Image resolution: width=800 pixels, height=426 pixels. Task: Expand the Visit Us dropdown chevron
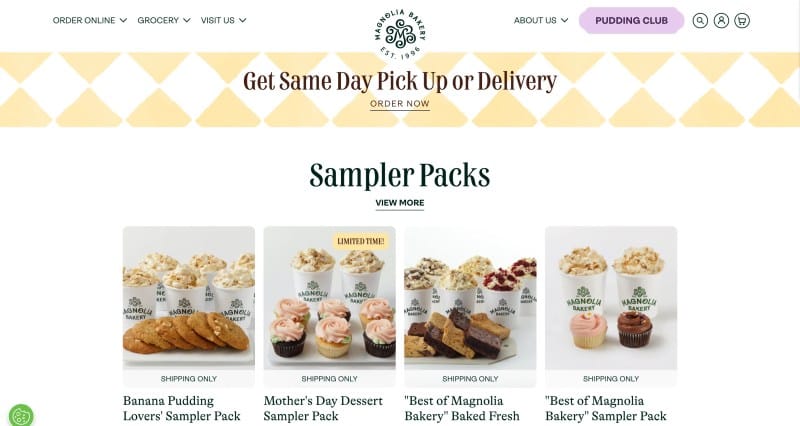tap(242, 20)
